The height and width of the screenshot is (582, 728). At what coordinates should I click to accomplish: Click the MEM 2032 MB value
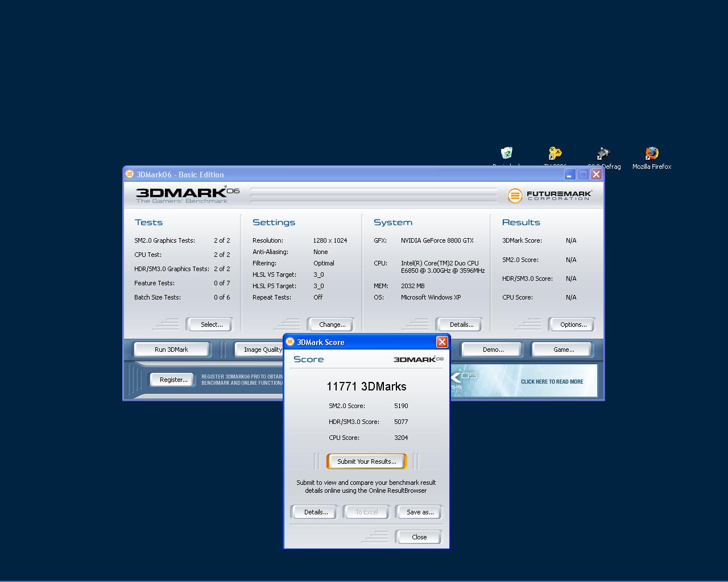pos(412,286)
